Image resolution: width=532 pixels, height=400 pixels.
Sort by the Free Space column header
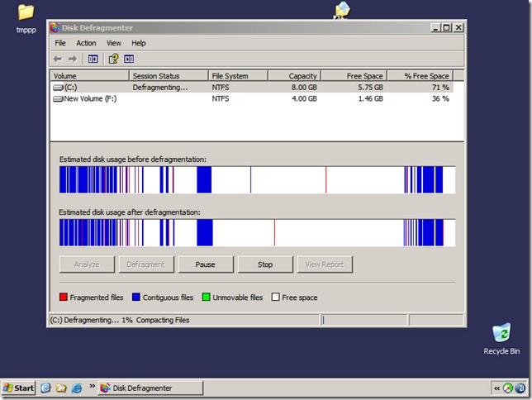tap(354, 76)
